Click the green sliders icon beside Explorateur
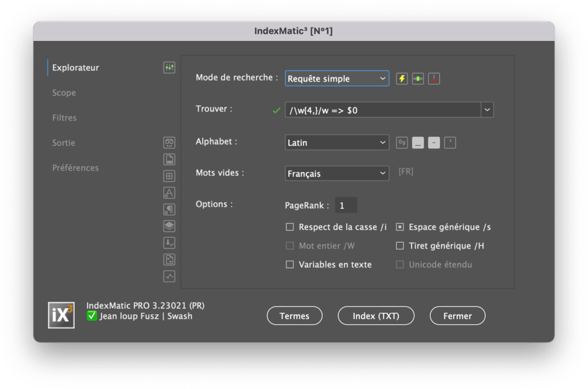588x389 pixels. click(x=169, y=68)
